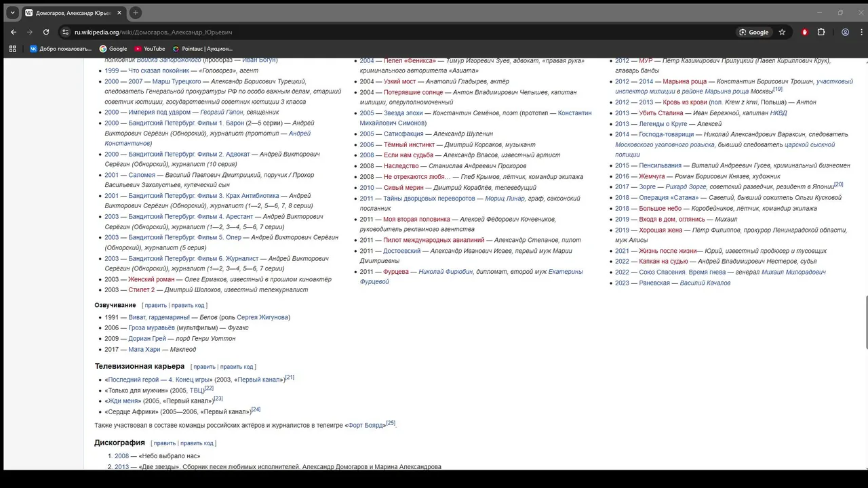
Task: Open footnote reference 24
Action: [x=256, y=409]
